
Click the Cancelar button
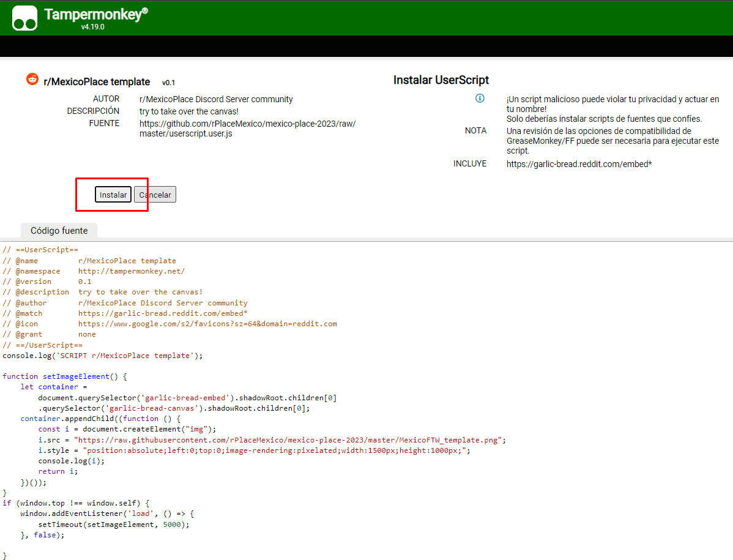click(x=155, y=195)
